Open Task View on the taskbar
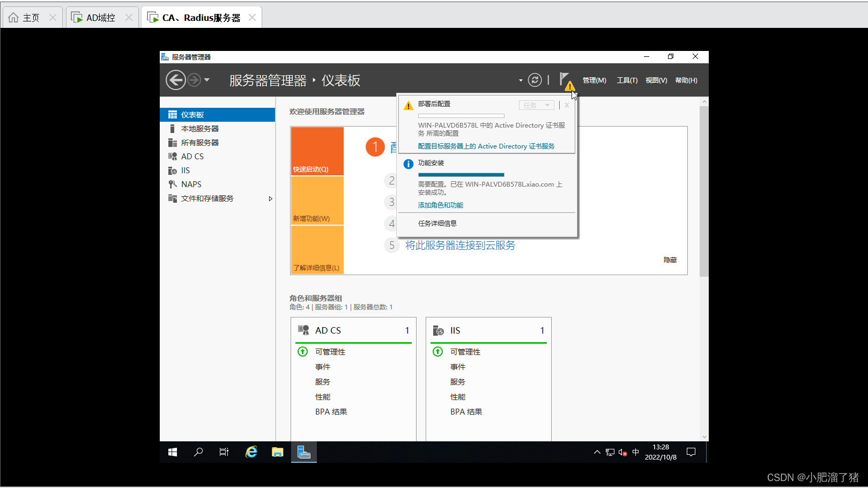This screenshot has width=868, height=488. click(224, 453)
